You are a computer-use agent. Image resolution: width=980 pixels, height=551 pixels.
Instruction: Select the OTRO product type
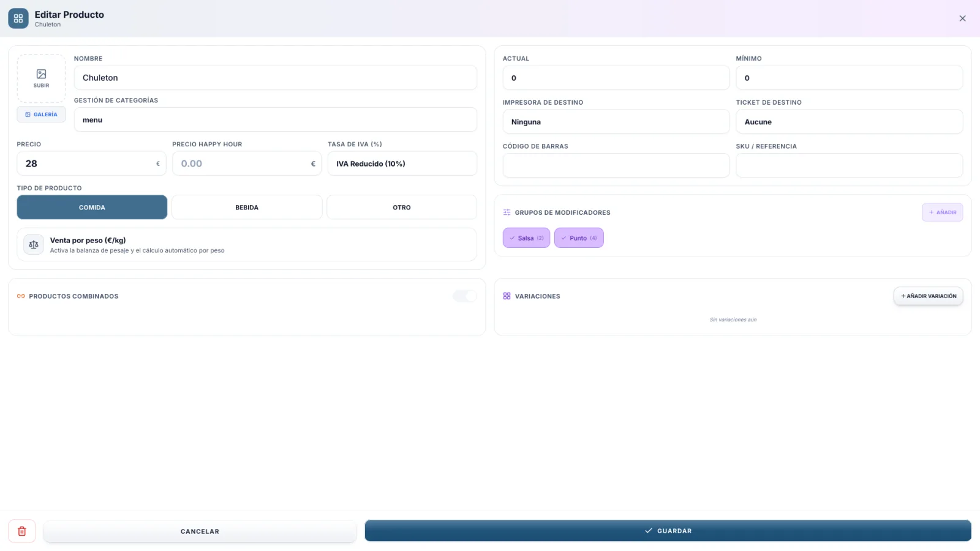click(402, 208)
